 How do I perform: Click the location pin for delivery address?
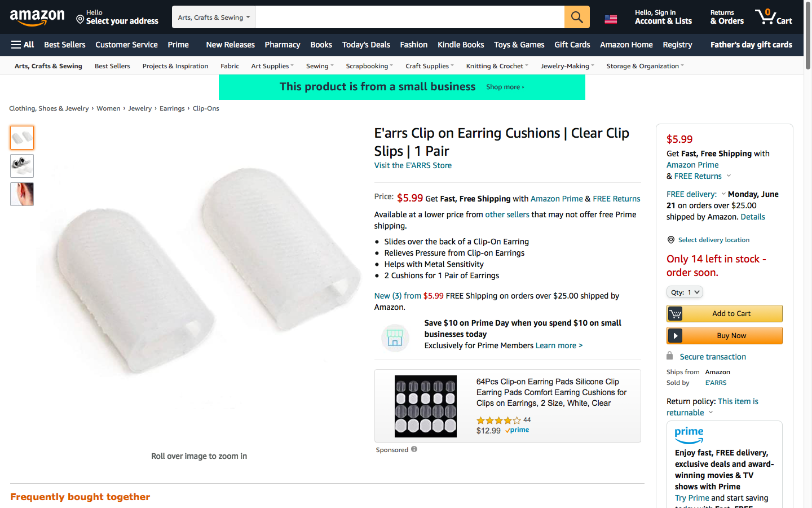[x=80, y=20]
